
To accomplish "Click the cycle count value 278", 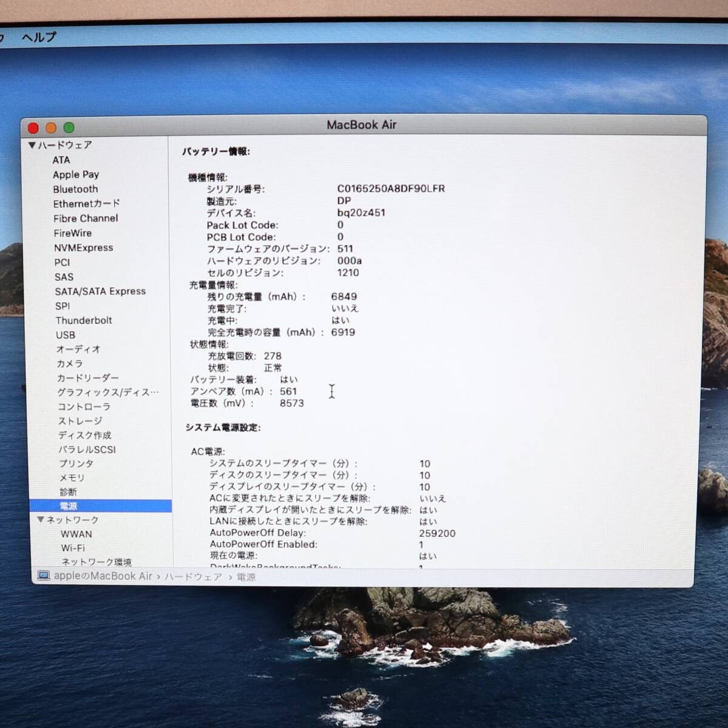I will [272, 356].
